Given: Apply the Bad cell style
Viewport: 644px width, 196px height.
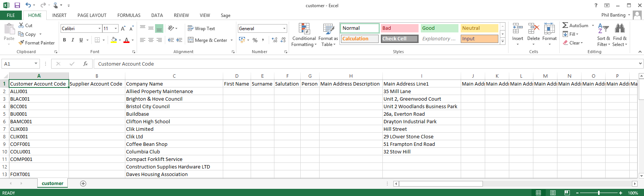Looking at the screenshot, I should (399, 28).
